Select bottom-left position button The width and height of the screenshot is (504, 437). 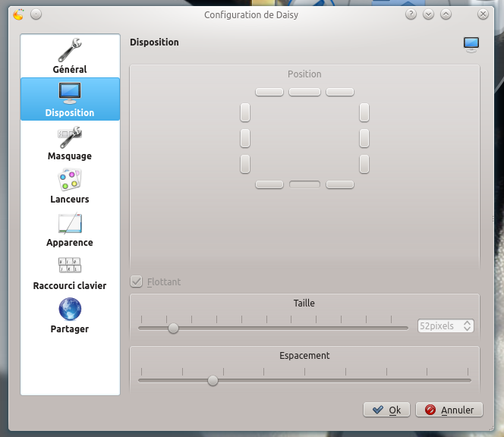point(269,184)
